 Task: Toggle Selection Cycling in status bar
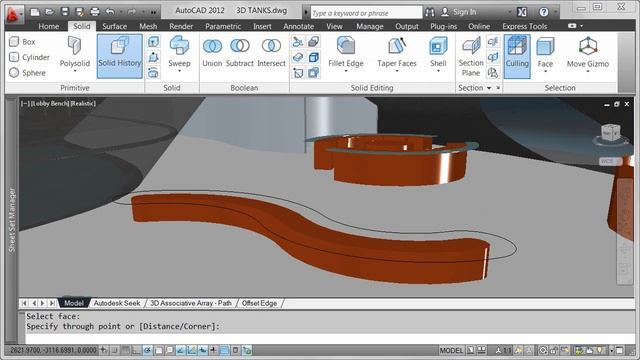click(247, 350)
